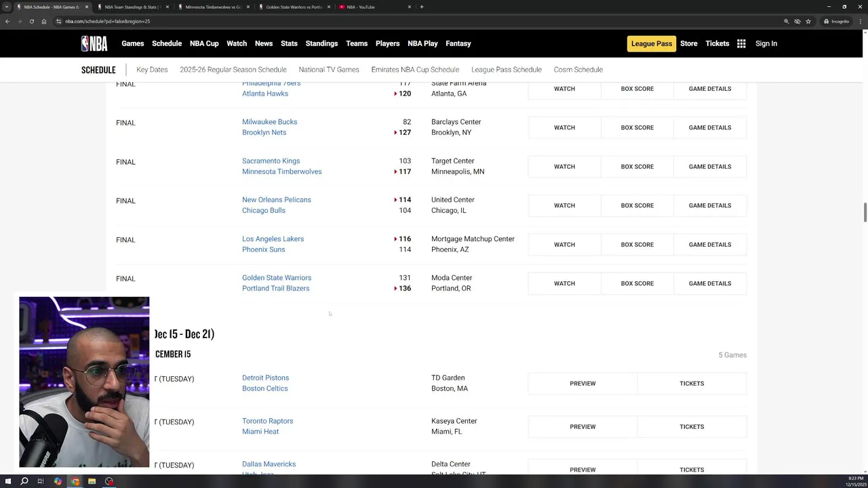This screenshot has height=488, width=868.
Task: Open Portland Trail Blazers team link
Action: coord(276,288)
